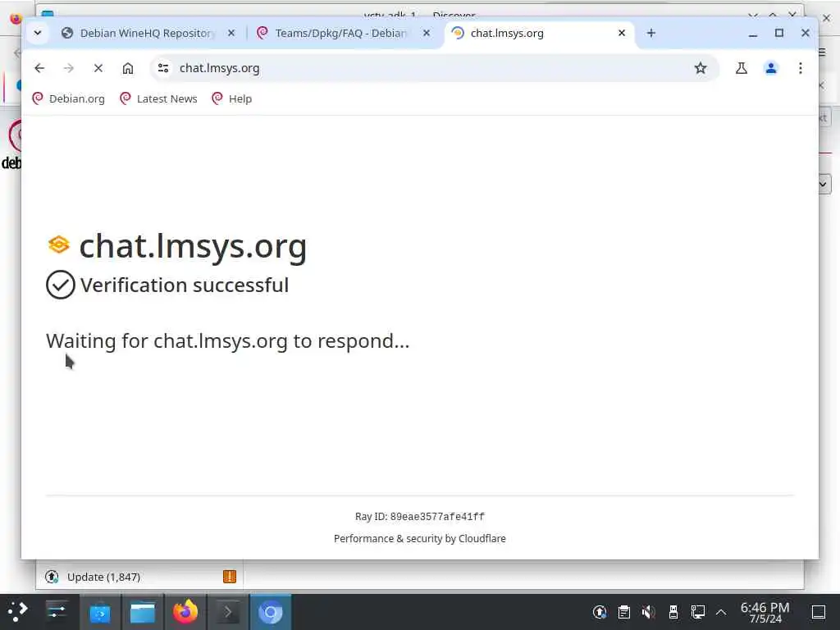Close the Teams/Dpkg/FAQ tab
This screenshot has width=840, height=630.
click(427, 33)
